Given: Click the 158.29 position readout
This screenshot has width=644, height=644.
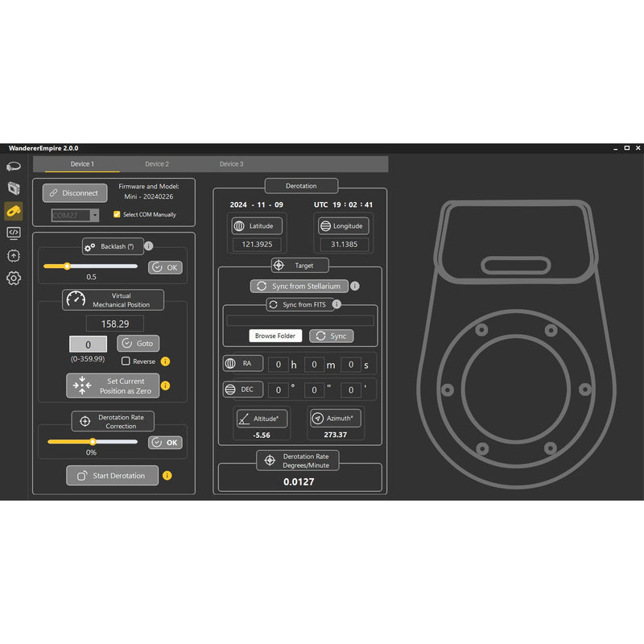Looking at the screenshot, I should pos(115,324).
